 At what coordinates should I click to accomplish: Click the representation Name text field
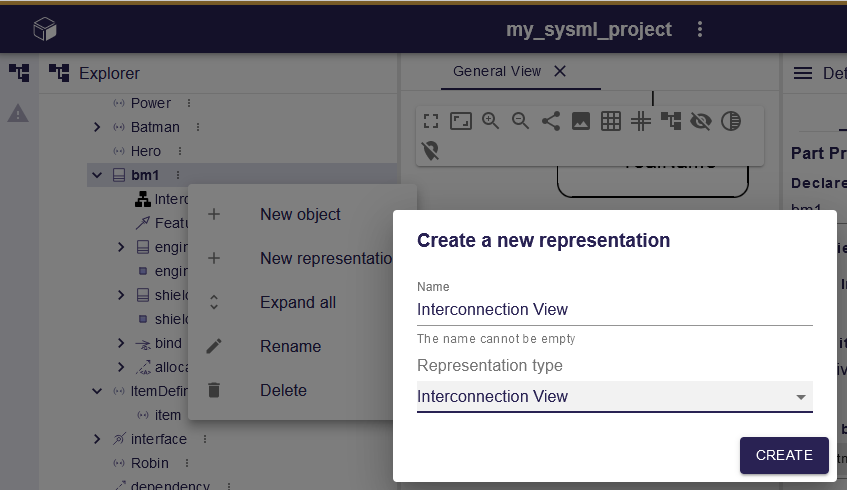(x=614, y=310)
